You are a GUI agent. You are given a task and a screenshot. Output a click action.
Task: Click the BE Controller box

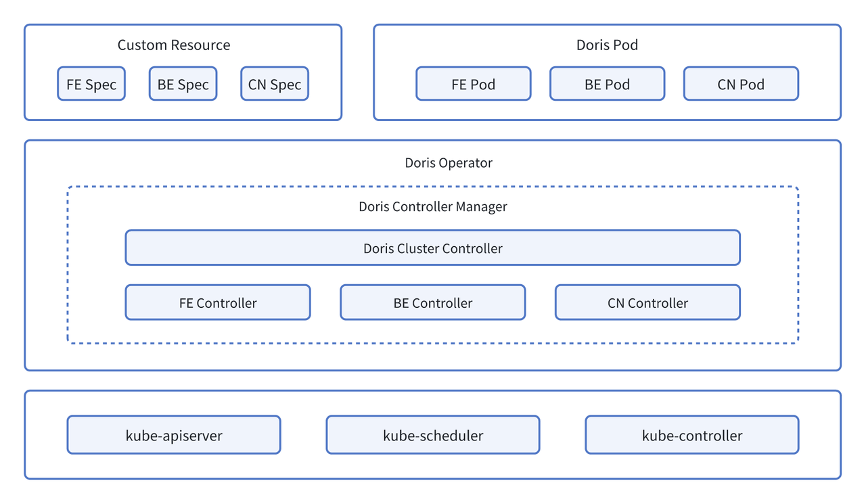point(432,302)
